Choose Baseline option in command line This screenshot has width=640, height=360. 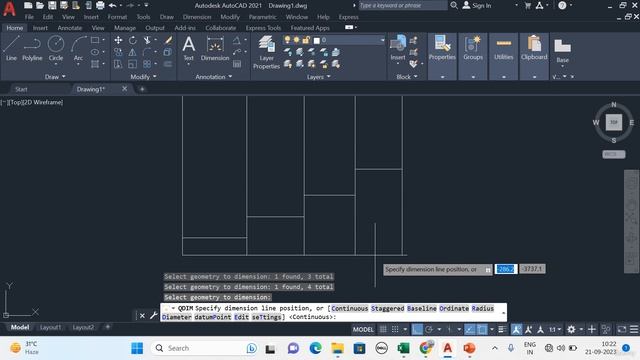tap(422, 308)
